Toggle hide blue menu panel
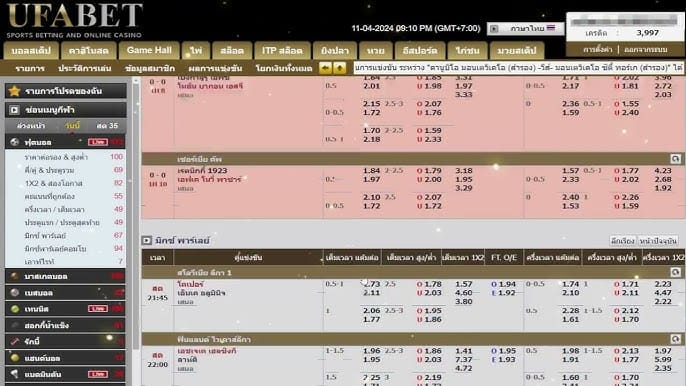Screen dimensions: 686x386 (66, 109)
